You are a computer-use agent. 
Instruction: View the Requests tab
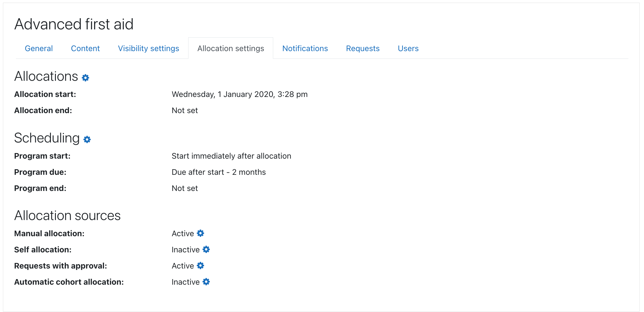click(x=363, y=48)
